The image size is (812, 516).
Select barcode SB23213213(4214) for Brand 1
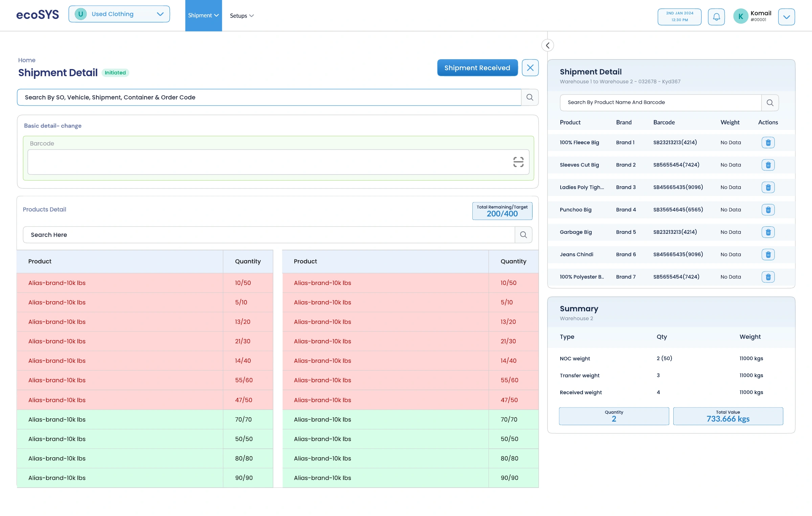coord(675,142)
